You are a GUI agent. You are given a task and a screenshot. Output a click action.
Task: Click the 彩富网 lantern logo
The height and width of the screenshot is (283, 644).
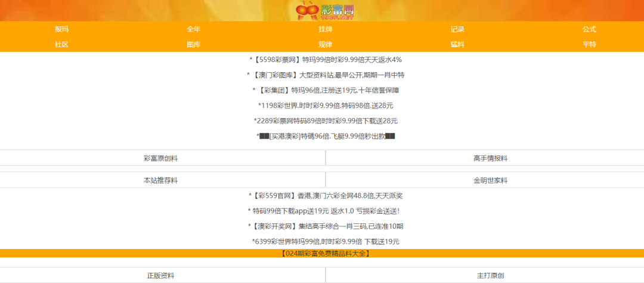[x=325, y=10]
